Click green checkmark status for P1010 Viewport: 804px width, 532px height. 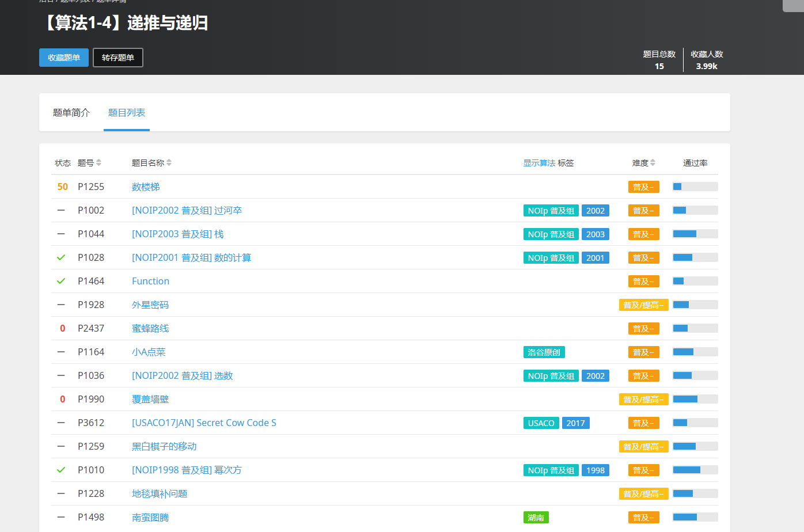click(61, 470)
